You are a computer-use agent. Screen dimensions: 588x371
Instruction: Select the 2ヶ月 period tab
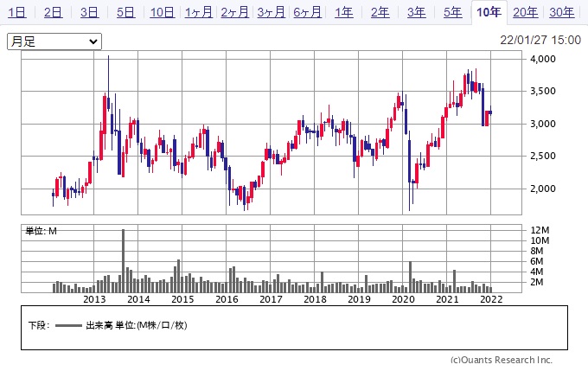(234, 12)
